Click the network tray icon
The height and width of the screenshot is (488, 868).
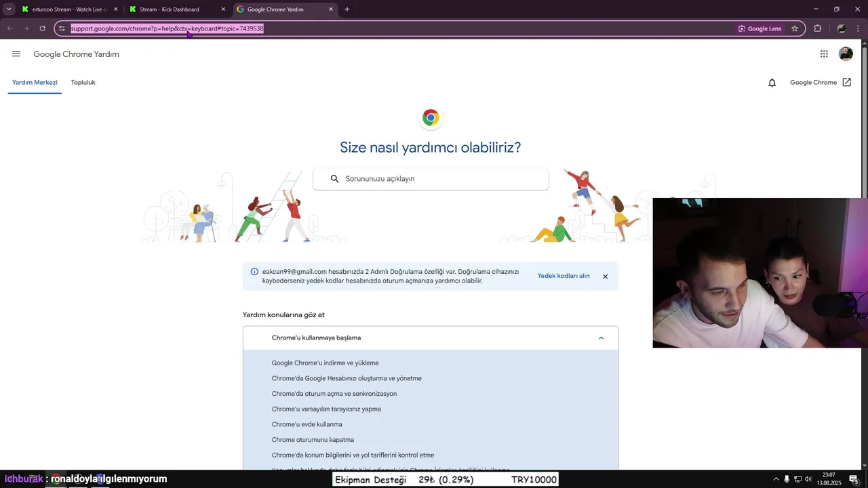point(797,479)
